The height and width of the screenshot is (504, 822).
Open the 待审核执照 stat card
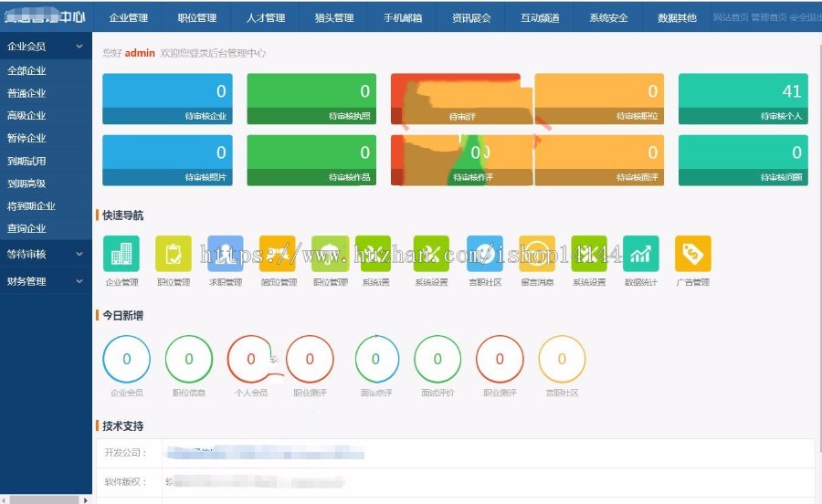(x=311, y=99)
